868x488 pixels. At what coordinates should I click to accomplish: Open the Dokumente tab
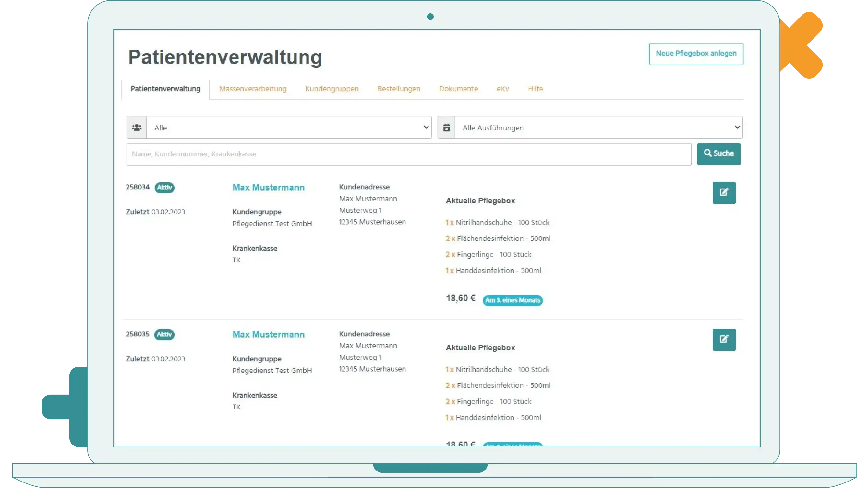point(458,89)
